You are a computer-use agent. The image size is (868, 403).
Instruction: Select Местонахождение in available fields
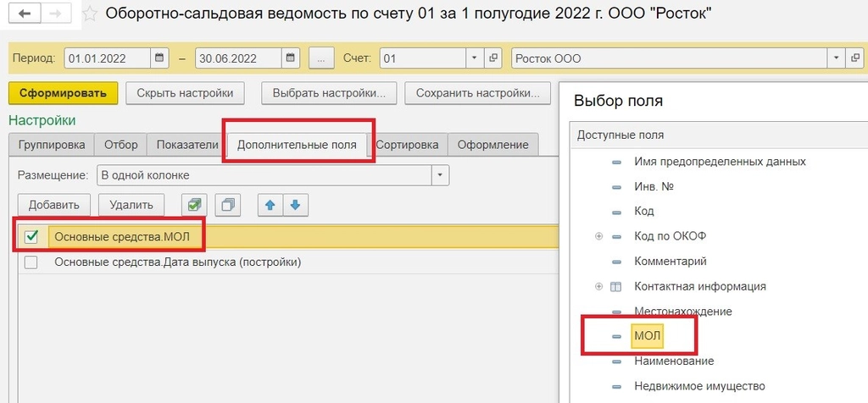pyautogui.click(x=683, y=312)
